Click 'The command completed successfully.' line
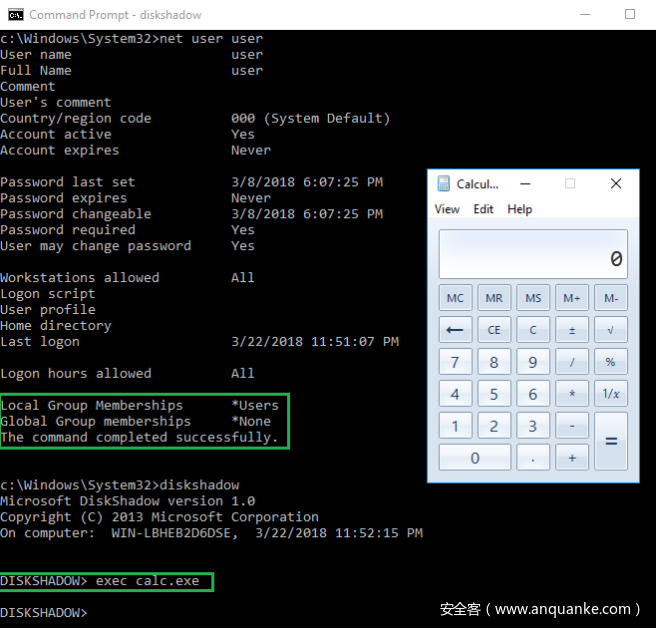656x628 pixels. pos(139,438)
